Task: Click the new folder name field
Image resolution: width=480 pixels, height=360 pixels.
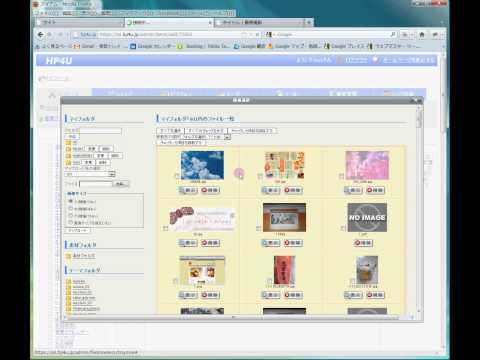Action: pos(100,131)
